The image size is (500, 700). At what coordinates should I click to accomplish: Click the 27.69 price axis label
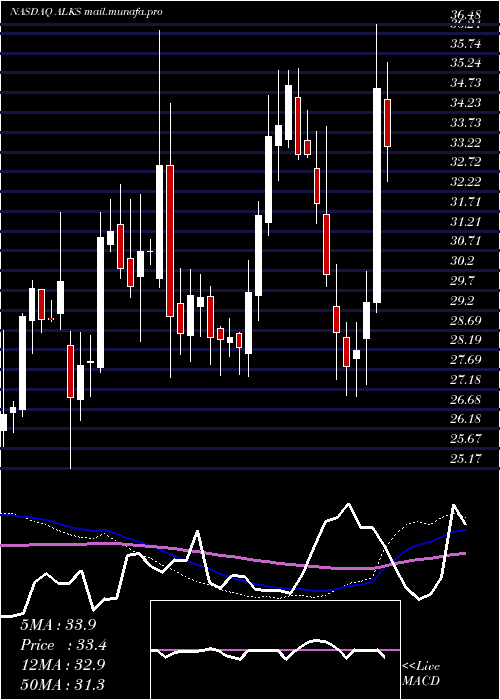click(466, 360)
